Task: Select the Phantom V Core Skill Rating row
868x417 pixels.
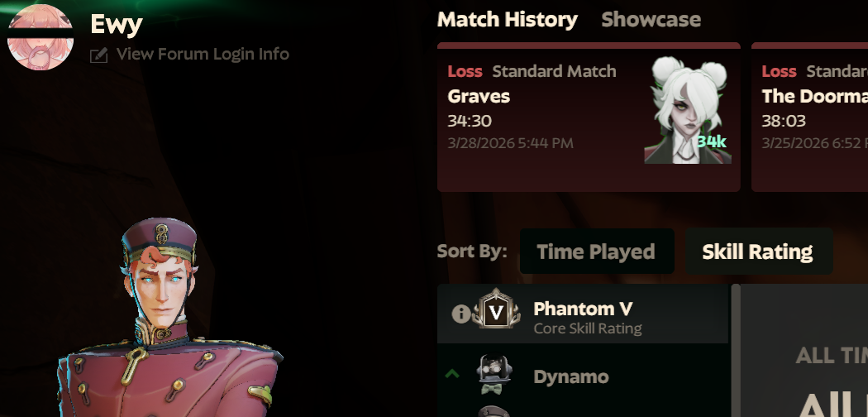Action: (582, 314)
